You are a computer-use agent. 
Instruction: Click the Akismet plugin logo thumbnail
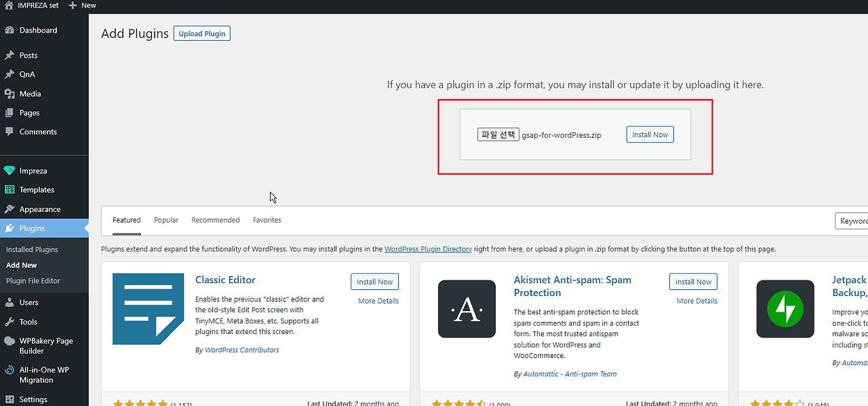pyautogui.click(x=467, y=309)
